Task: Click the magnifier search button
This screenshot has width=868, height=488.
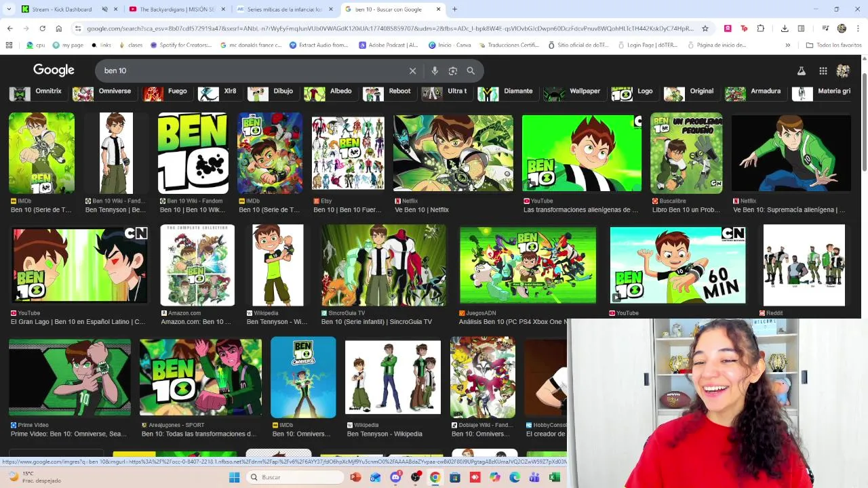Action: 471,70
